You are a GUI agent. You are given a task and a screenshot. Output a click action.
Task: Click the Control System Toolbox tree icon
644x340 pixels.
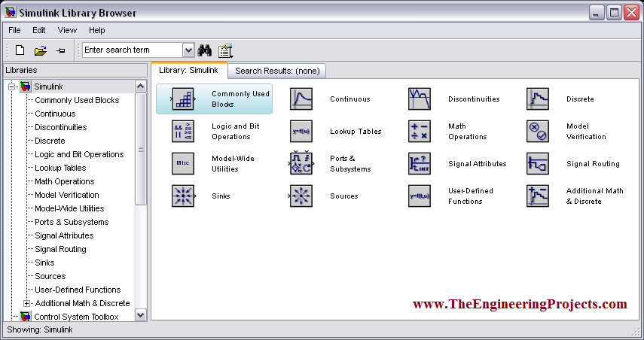[26, 316]
